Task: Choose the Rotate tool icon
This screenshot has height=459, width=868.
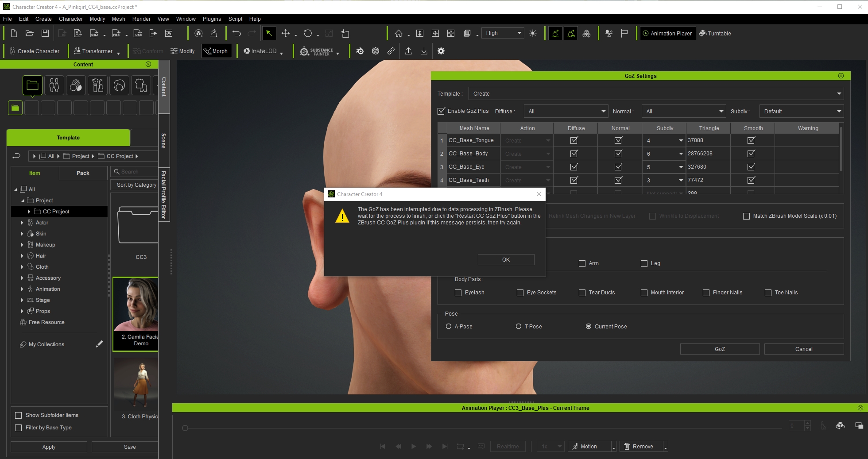Action: pos(308,33)
